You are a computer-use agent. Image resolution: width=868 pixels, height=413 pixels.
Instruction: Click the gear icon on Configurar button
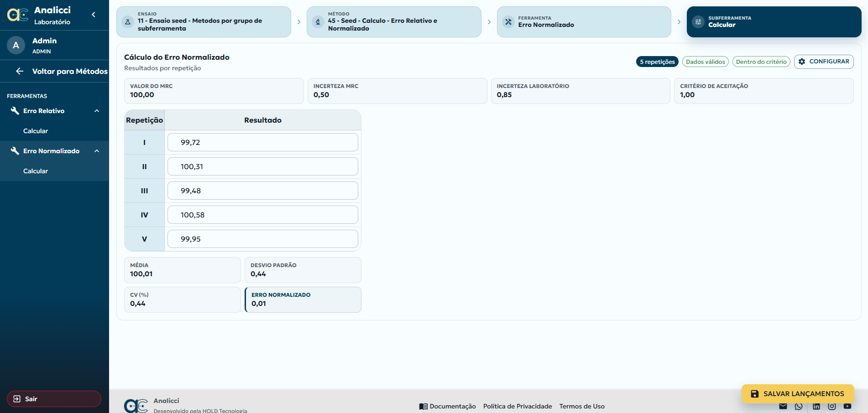tap(802, 62)
